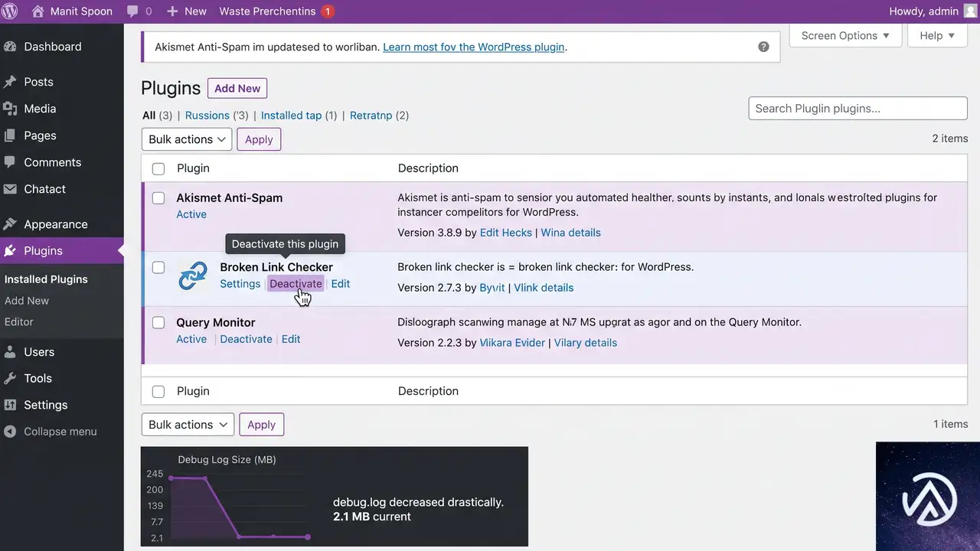The image size is (980, 551).
Task: Deactivate the Broken Link Checker plugin
Action: pos(296,284)
